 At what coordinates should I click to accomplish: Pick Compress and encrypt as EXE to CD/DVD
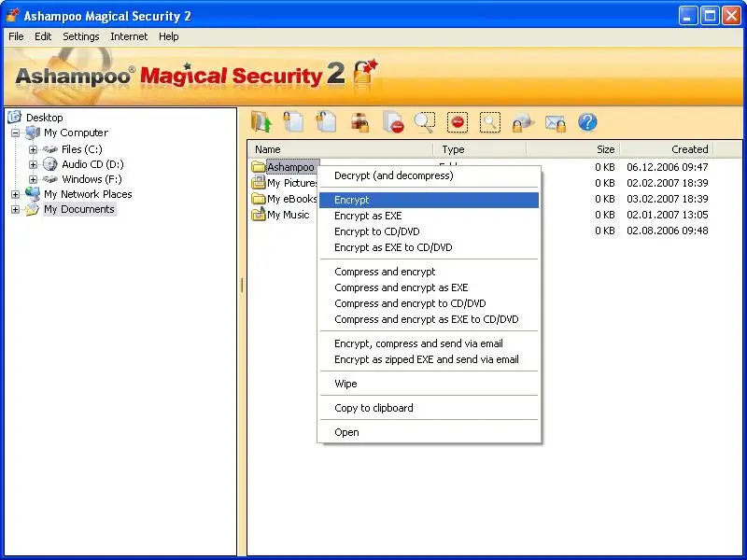[430, 319]
